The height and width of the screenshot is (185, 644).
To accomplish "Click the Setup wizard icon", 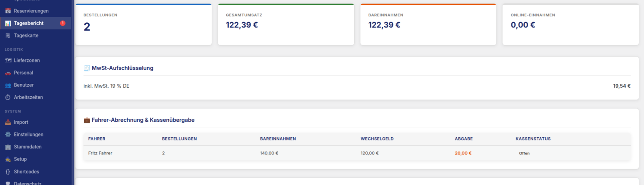I will [8, 159].
